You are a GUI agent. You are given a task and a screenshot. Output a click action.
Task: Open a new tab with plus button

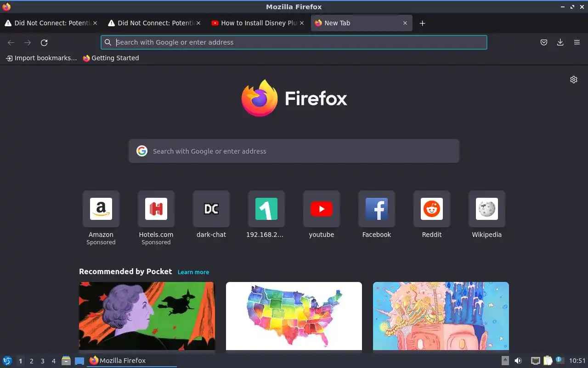(423, 23)
